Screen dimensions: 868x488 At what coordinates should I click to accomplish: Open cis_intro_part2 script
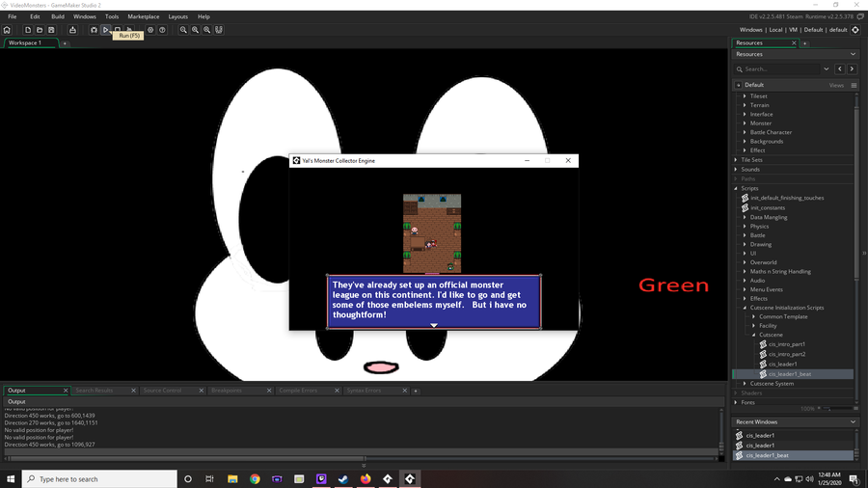(x=787, y=354)
